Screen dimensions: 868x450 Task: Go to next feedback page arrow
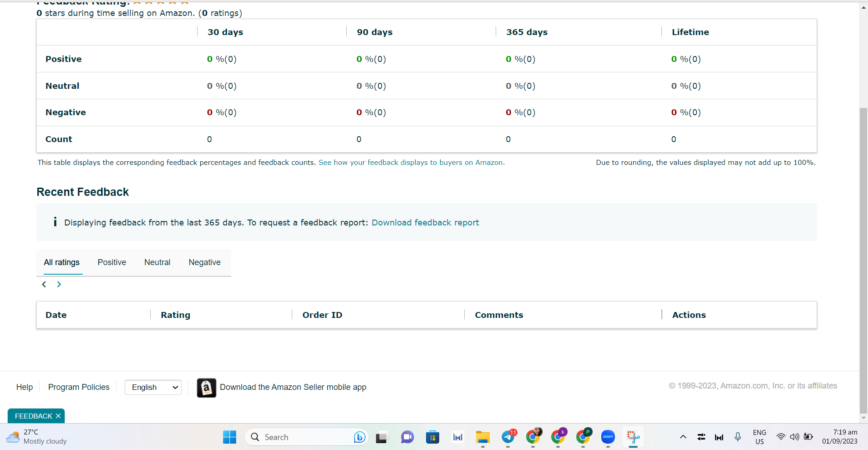click(59, 284)
